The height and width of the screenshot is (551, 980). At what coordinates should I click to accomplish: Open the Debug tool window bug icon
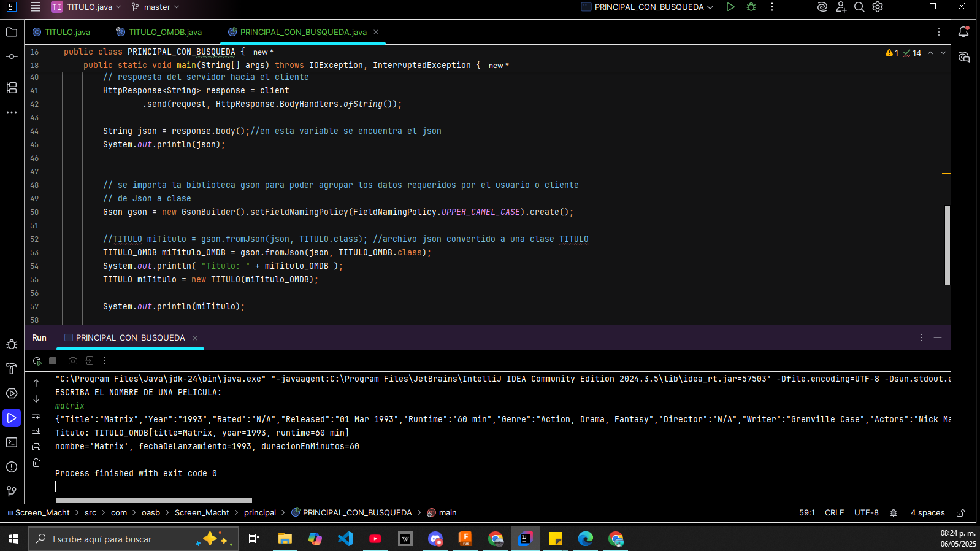11,344
